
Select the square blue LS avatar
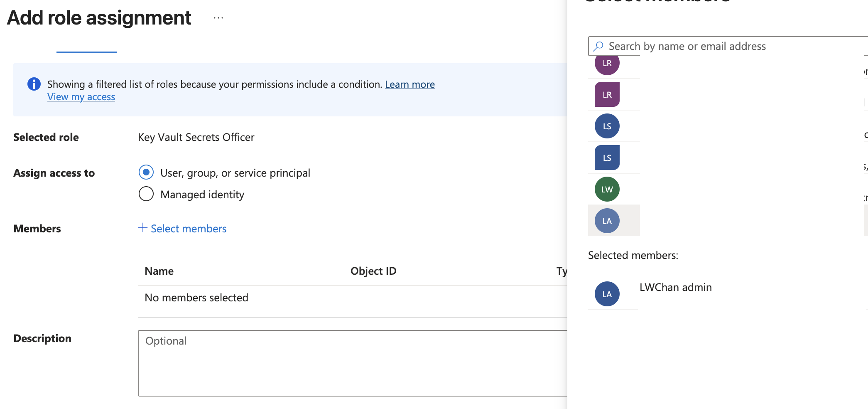[607, 158]
